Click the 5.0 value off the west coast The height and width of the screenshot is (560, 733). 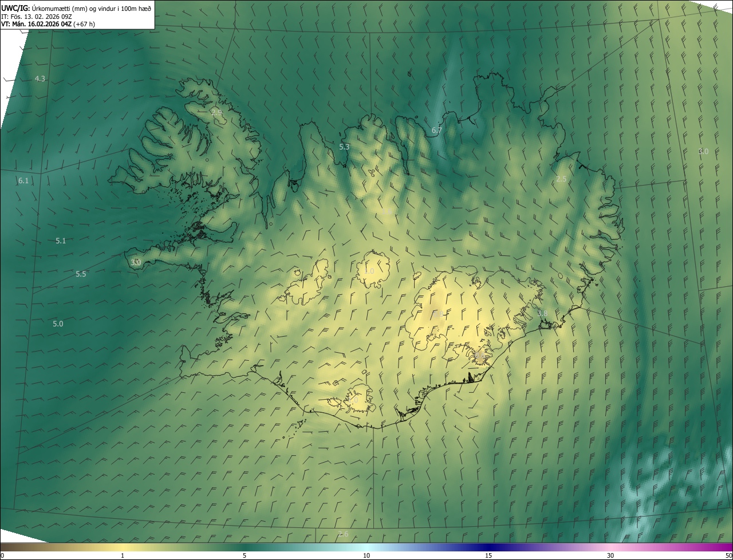(x=58, y=324)
